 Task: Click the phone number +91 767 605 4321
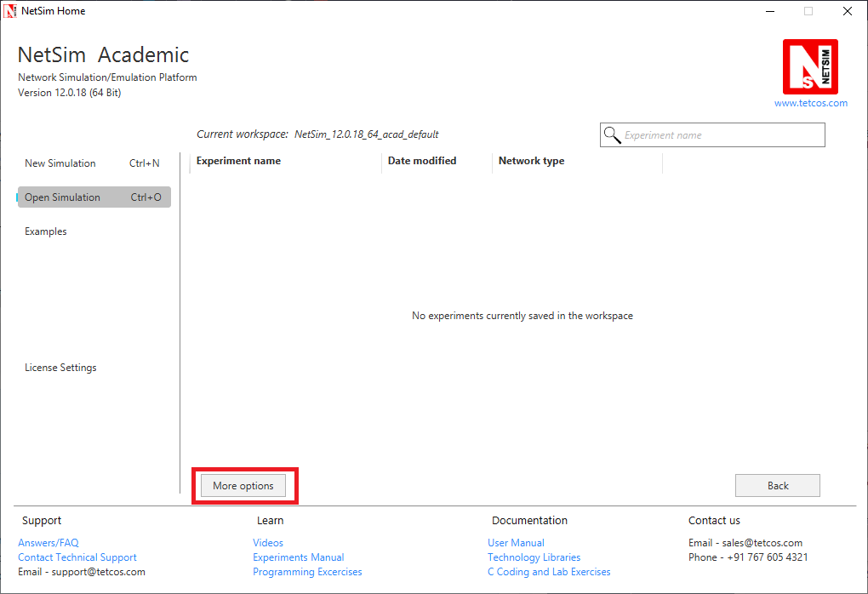tap(768, 557)
